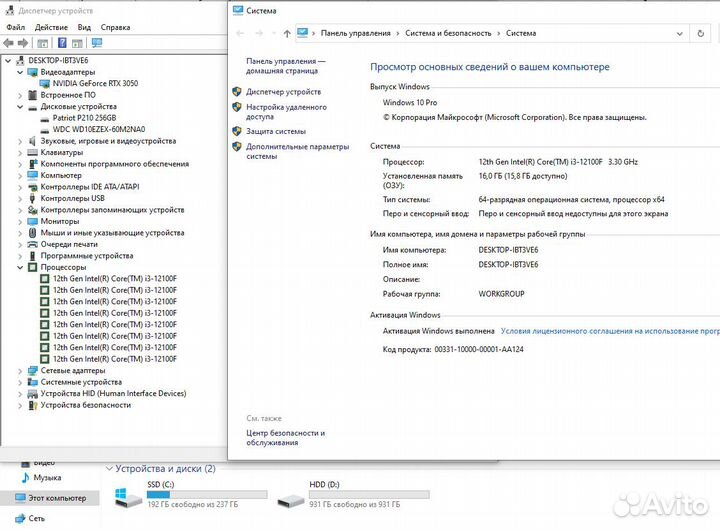Select Устройства HID (Human Interface Devices) item
Image resolution: width=720 pixels, height=530 pixels.
pyautogui.click(x=113, y=394)
